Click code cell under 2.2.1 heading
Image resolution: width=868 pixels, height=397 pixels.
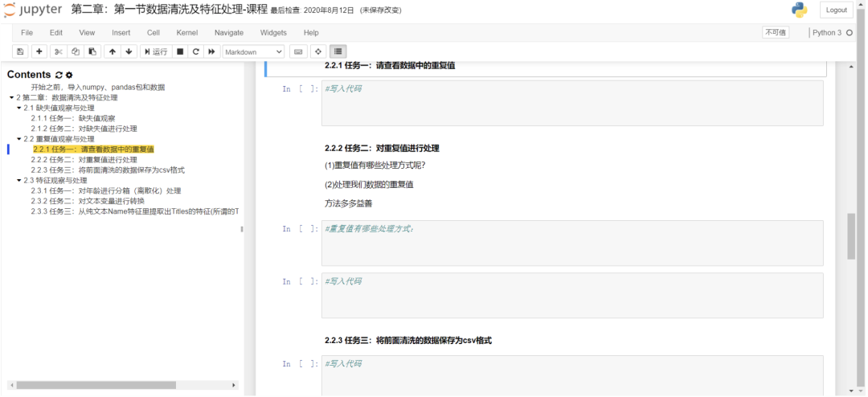(x=572, y=104)
